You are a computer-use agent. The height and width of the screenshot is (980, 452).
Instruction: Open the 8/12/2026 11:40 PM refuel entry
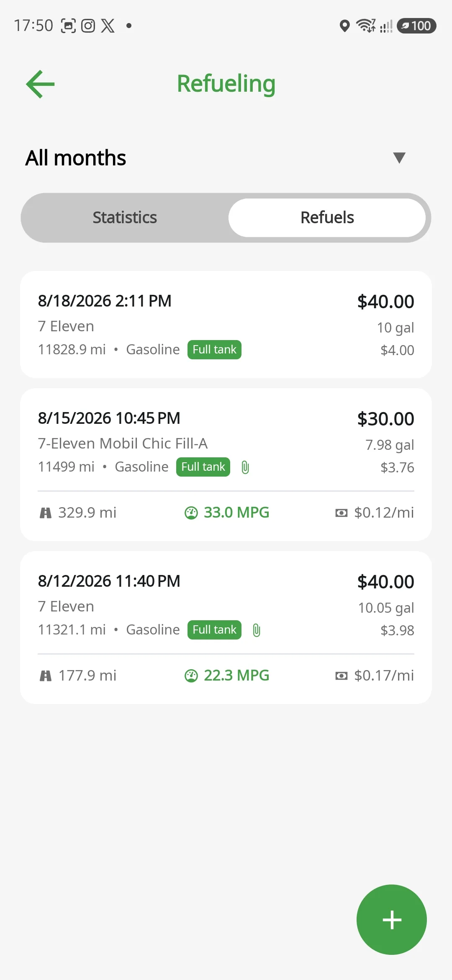click(226, 627)
